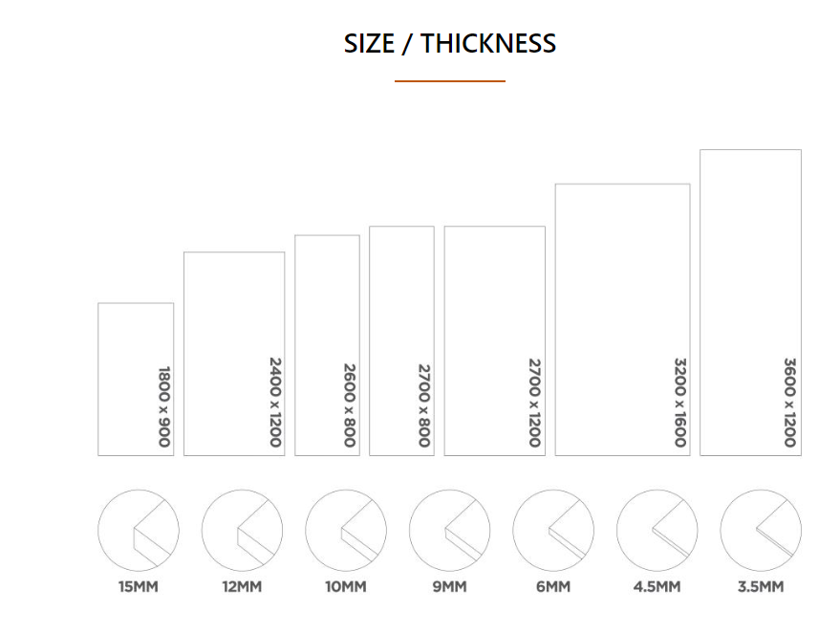Click the orange underline below heading
Viewport: 840px width, 634px height.
[x=450, y=81]
